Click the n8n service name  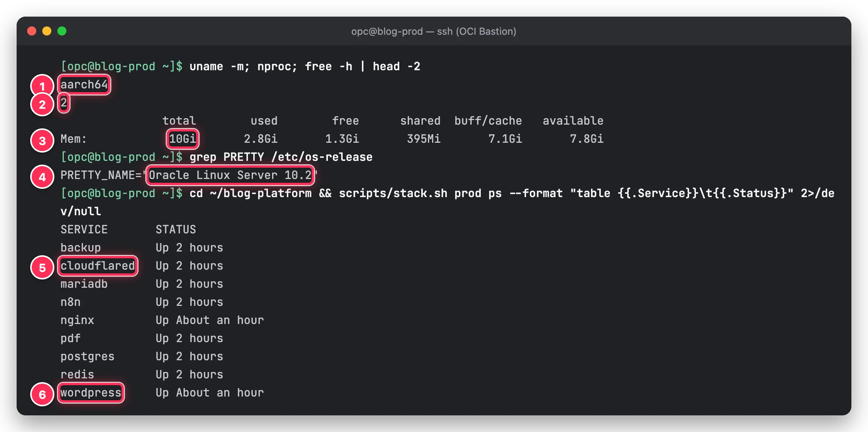71,302
